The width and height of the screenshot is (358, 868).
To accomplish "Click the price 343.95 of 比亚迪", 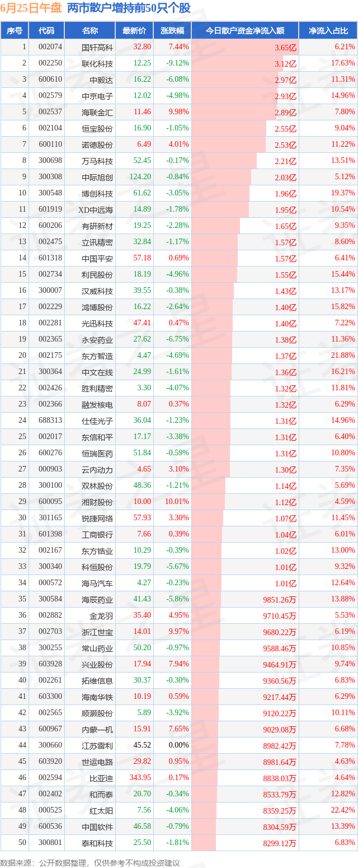I will coord(140,778).
